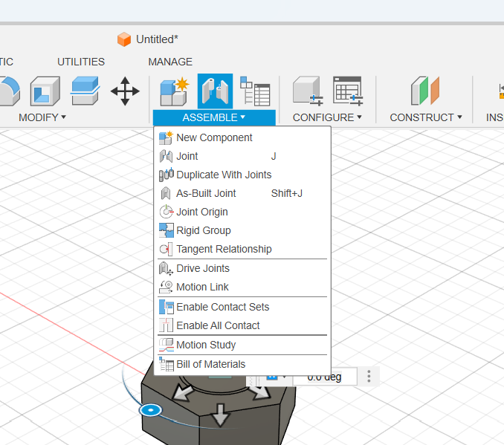This screenshot has width=504, height=445.
Task: Open the MODIFY dropdown menu
Action: click(x=42, y=117)
